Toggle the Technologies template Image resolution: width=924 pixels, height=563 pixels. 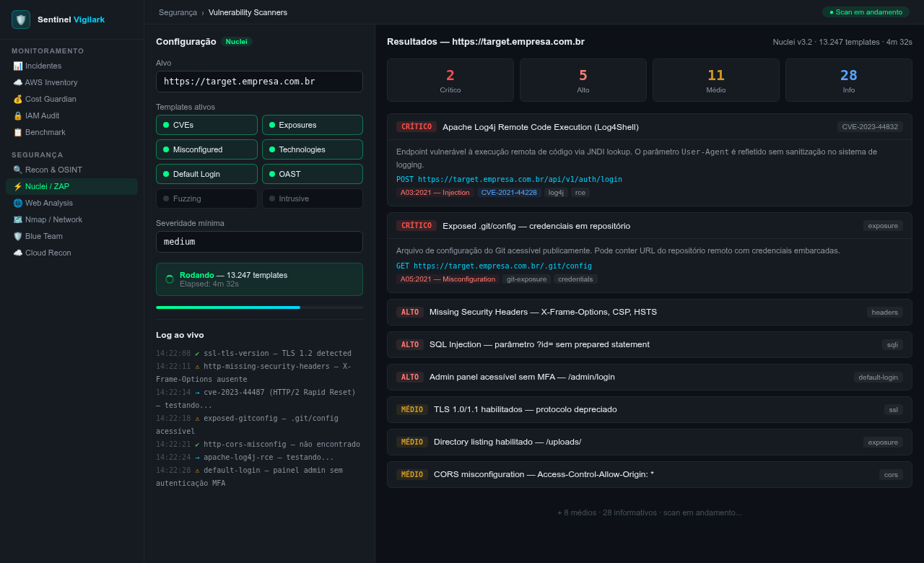click(313, 149)
